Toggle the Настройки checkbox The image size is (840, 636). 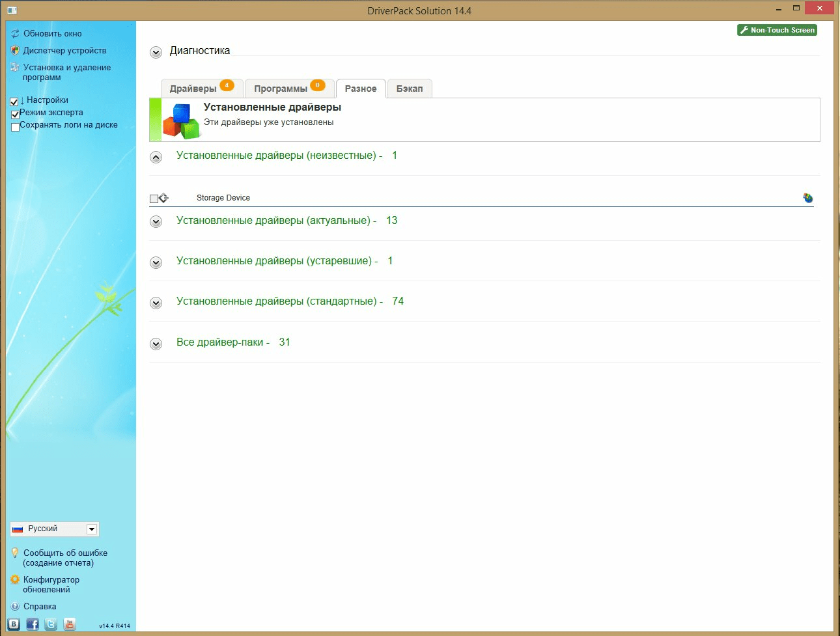(x=14, y=102)
